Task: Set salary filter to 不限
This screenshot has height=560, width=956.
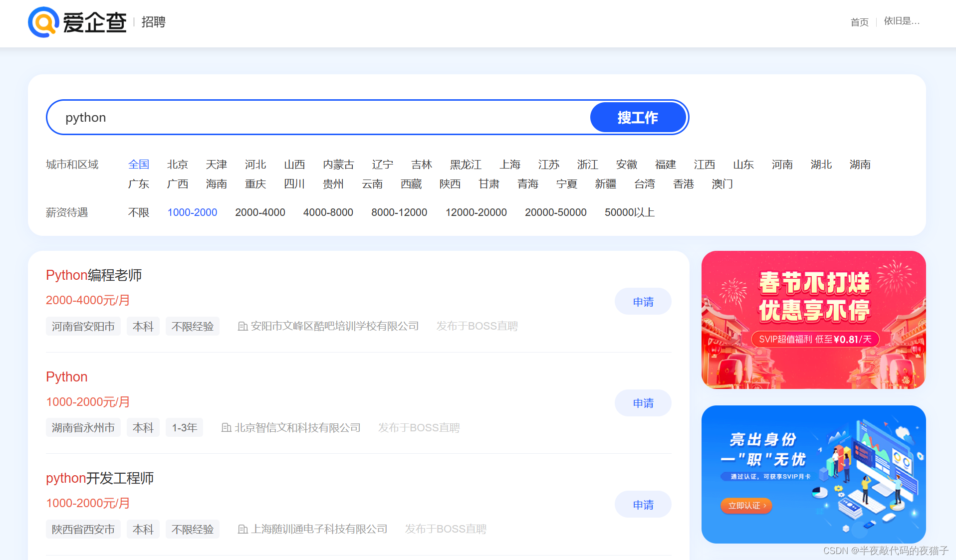Action: point(139,212)
